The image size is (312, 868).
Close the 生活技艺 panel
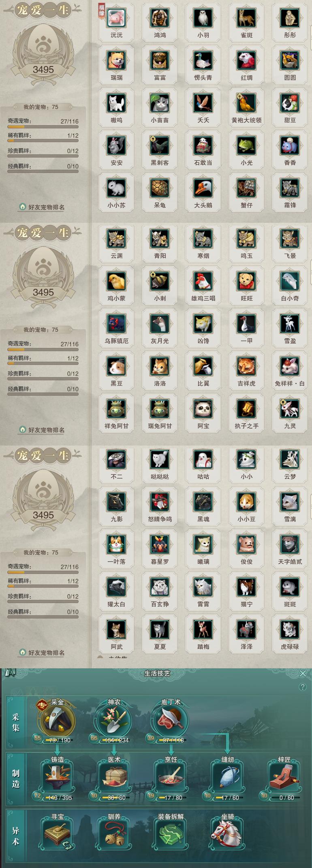click(x=303, y=673)
